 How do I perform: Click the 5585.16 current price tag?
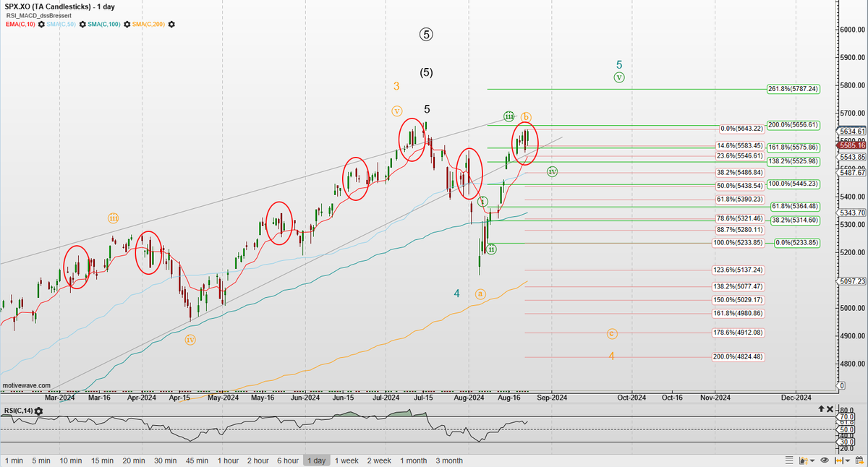pyautogui.click(x=851, y=145)
